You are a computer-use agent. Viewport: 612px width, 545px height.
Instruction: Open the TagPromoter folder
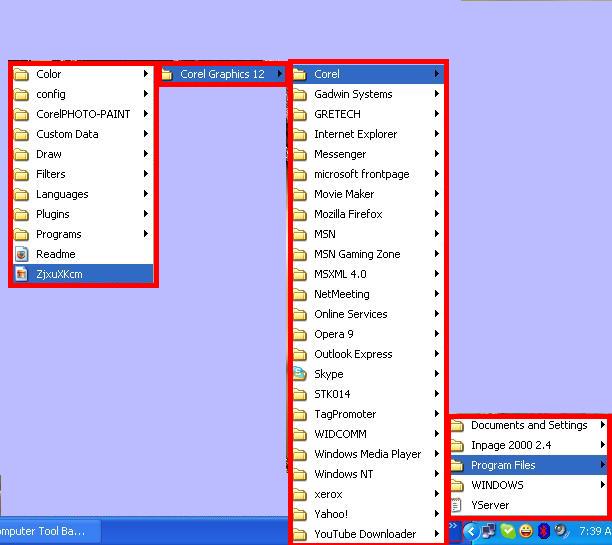[368, 414]
